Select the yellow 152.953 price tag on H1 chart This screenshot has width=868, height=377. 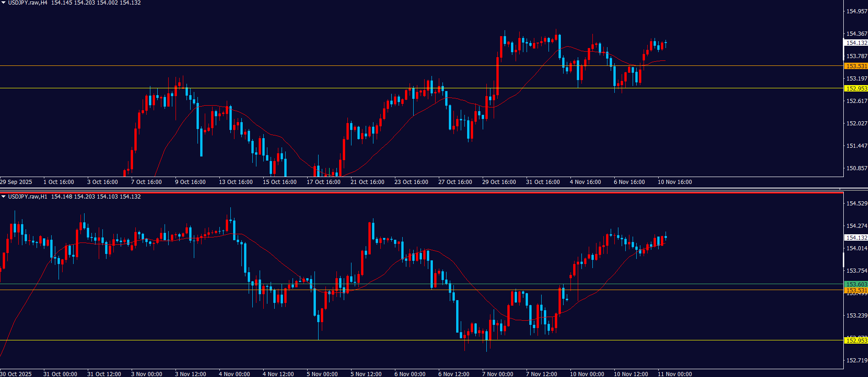click(x=856, y=340)
